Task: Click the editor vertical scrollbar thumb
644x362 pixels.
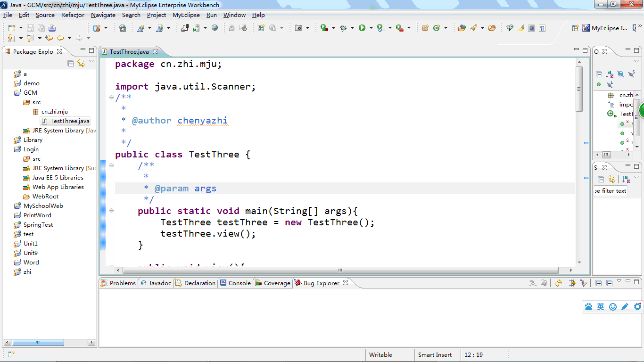Action: click(x=579, y=89)
